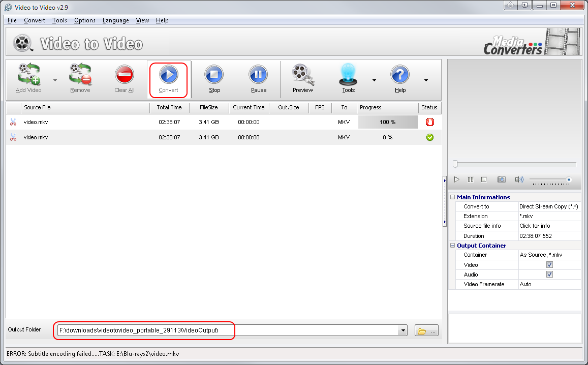Click the Out.Size column header
Screen dimensions: 588x365
(x=289, y=107)
